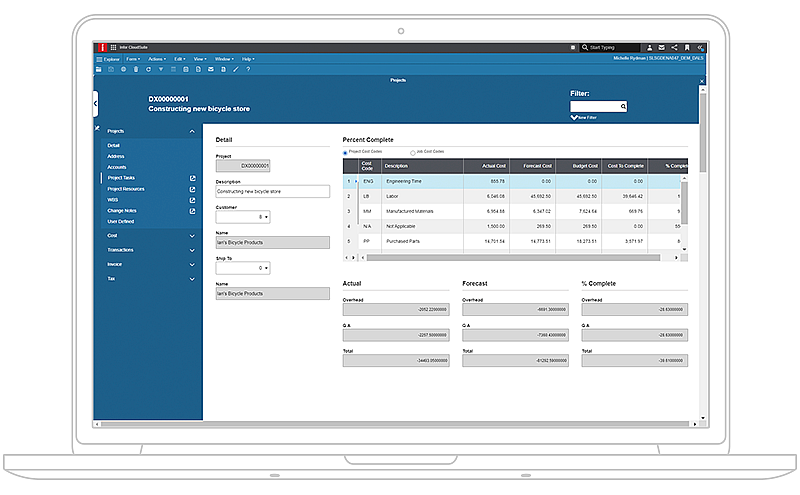Click the refresh icon in the toolbar
The image size is (800, 495).
148,69
